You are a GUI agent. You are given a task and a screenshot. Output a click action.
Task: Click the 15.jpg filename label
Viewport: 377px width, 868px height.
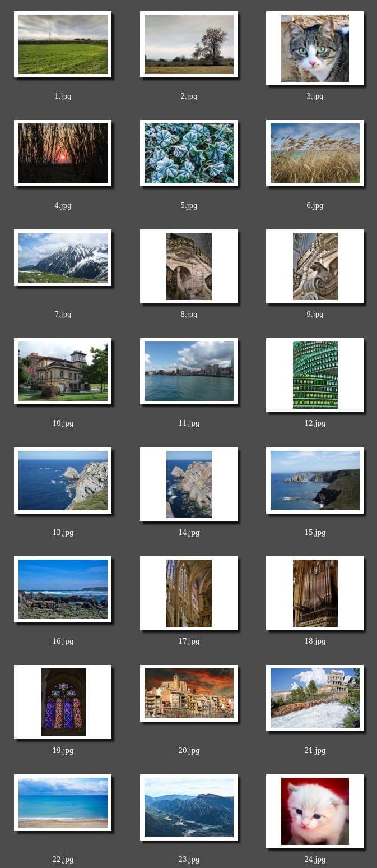[315, 533]
